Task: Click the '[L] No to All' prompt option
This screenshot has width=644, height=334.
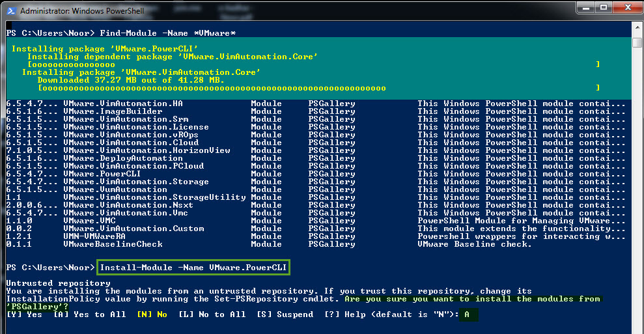Action: (212, 314)
